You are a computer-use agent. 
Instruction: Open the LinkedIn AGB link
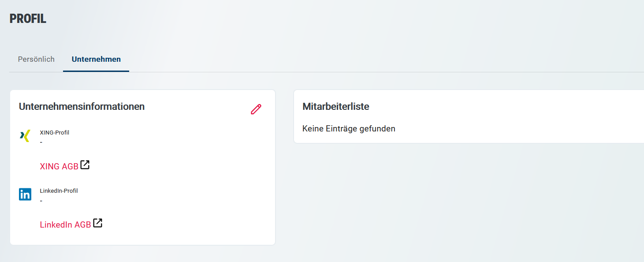click(x=66, y=224)
